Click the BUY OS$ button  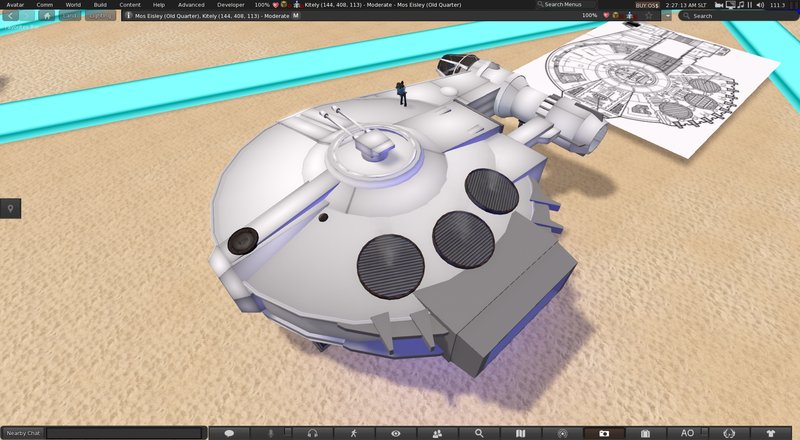[646, 5]
